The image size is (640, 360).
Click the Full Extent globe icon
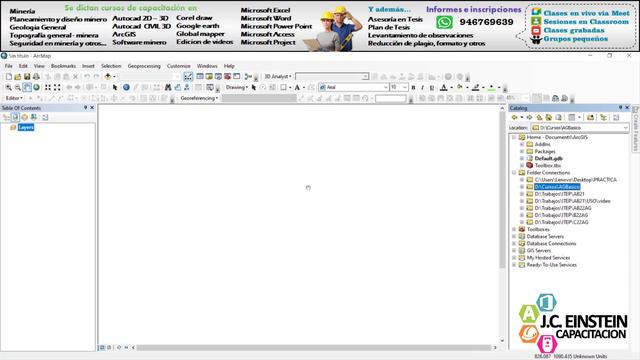[x=36, y=87]
